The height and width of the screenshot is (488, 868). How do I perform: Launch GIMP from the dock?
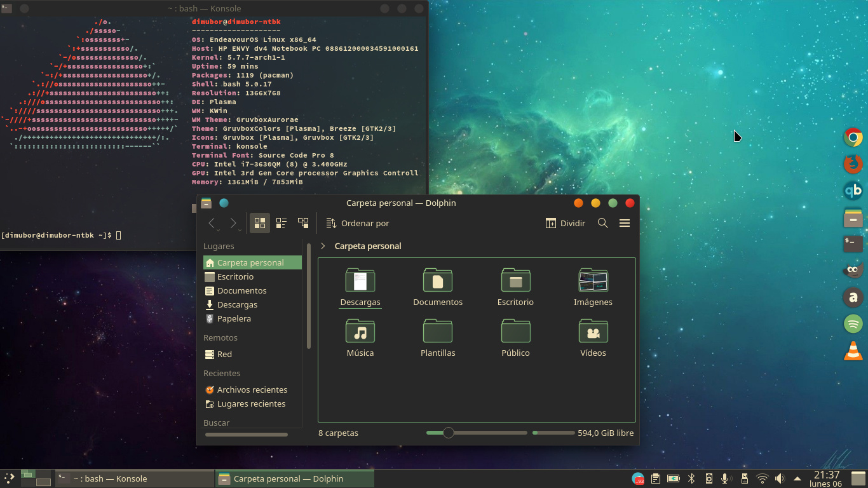[853, 271]
